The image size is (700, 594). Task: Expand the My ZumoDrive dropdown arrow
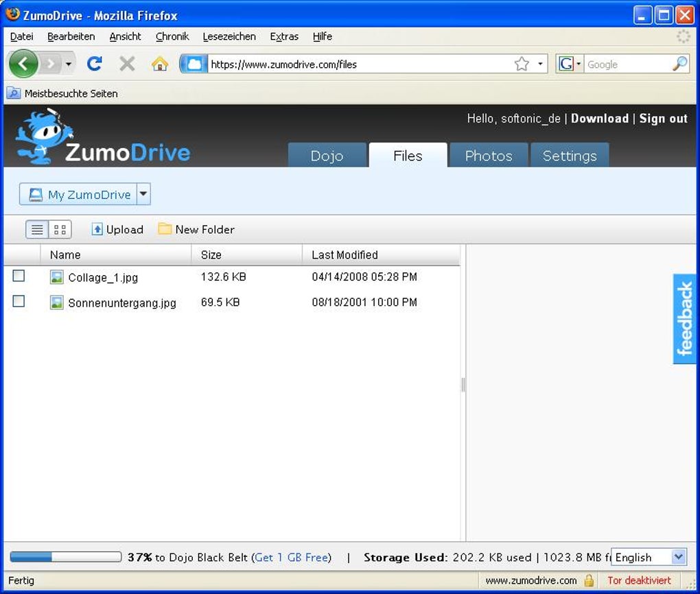coord(143,194)
